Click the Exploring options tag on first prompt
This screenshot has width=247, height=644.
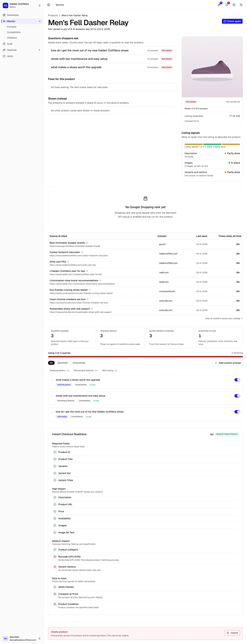pyautogui.click(x=64, y=385)
